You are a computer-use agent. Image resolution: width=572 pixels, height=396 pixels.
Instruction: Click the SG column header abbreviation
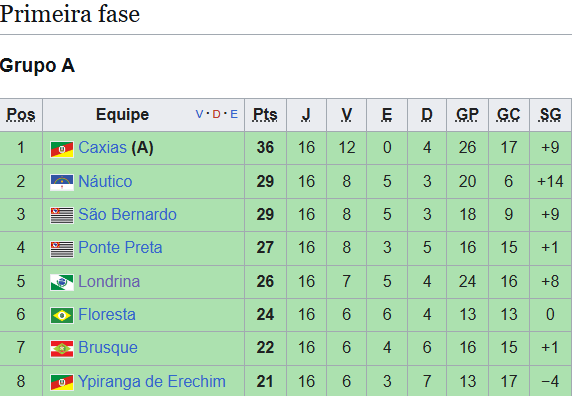550,115
